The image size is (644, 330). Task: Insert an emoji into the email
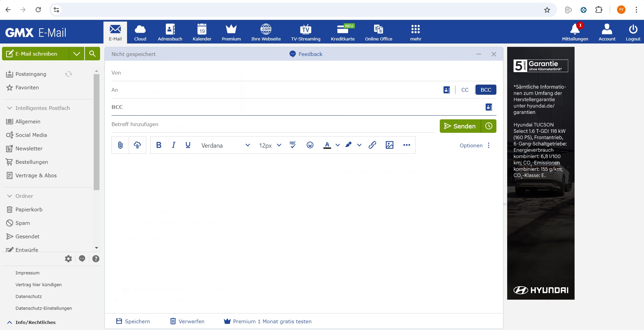click(310, 145)
